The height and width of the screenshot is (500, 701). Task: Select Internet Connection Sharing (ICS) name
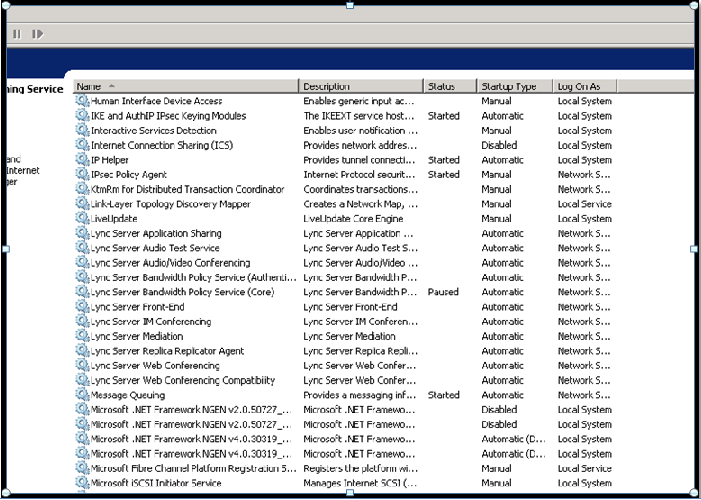[x=162, y=145]
